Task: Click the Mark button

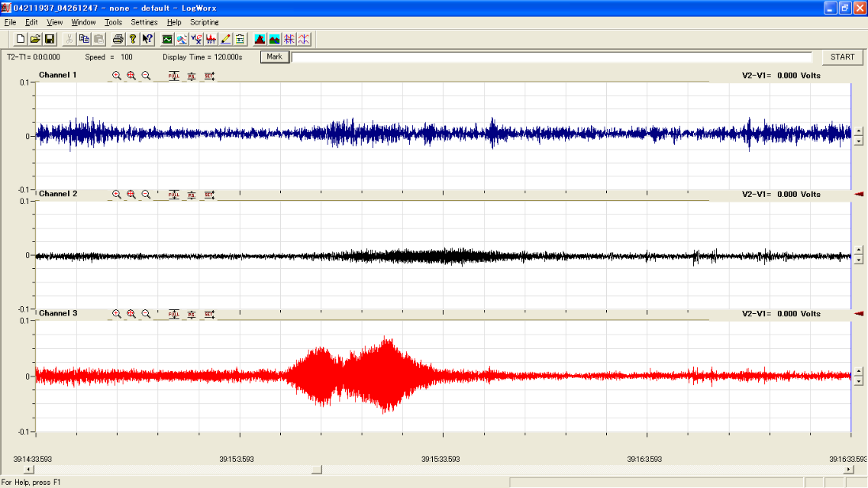Action: pos(275,57)
